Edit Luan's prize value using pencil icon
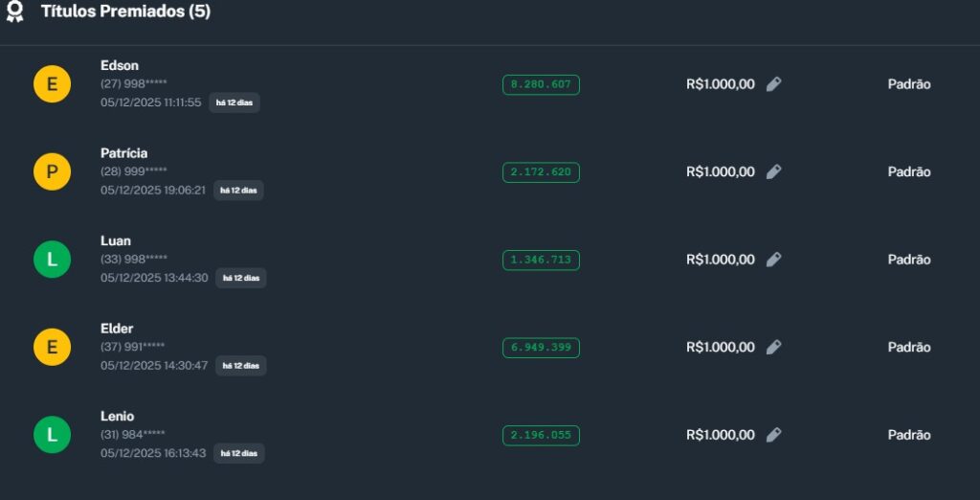 point(774,260)
